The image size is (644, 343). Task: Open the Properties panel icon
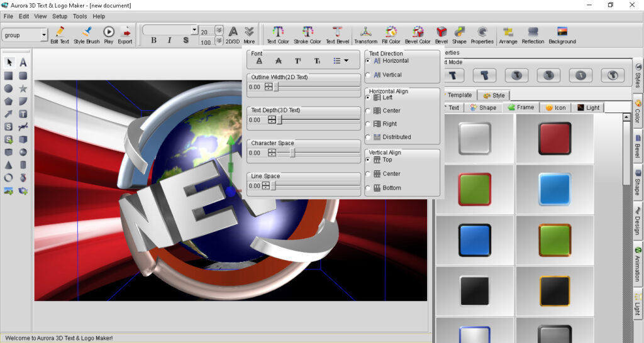[x=482, y=35]
